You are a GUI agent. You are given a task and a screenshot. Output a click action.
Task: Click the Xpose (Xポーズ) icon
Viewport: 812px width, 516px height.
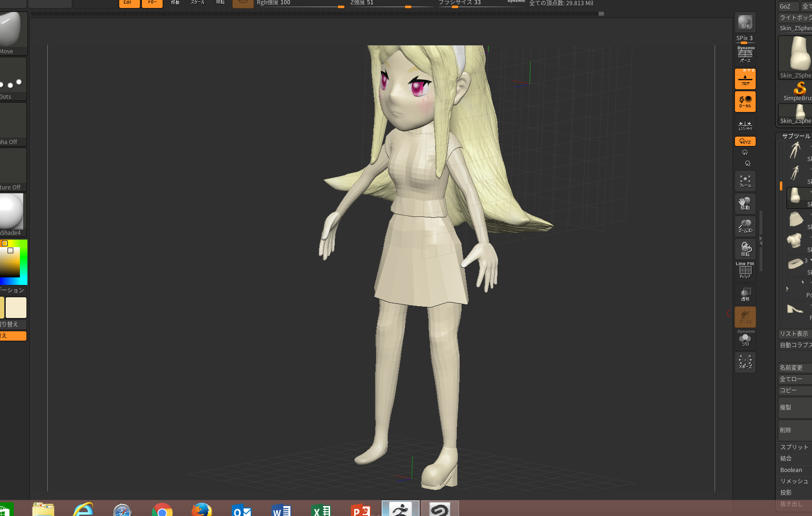745,362
